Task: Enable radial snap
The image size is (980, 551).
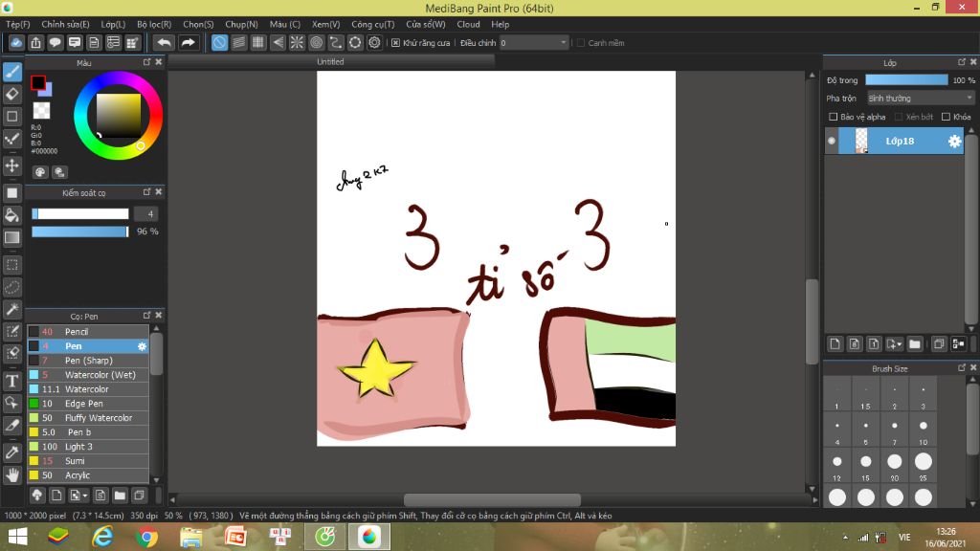Action: coord(297,42)
